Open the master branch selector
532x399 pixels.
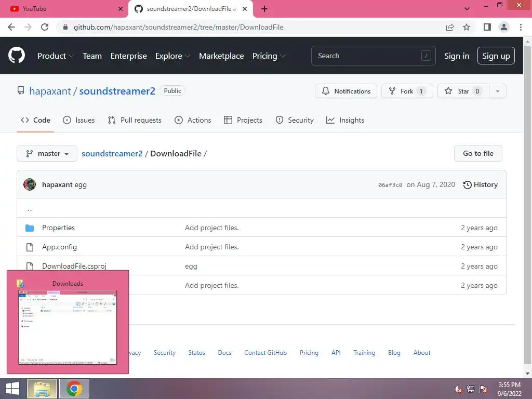[47, 153]
